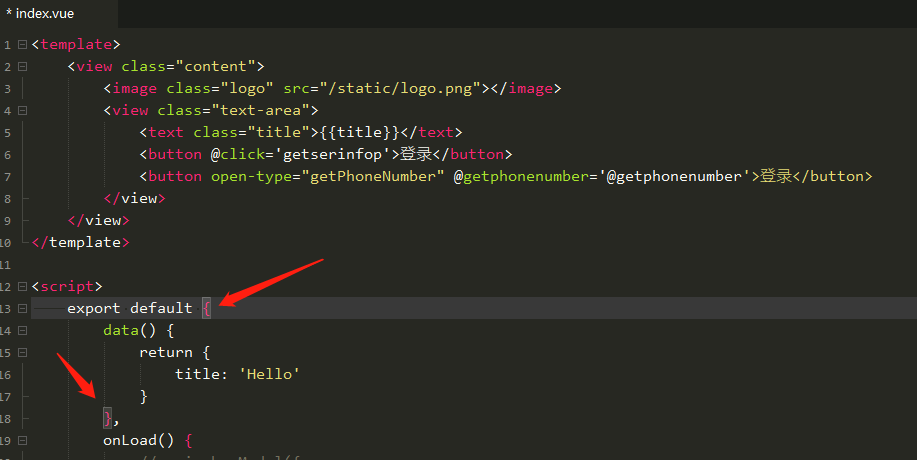917x460 pixels.
Task: Fold the export default block
Action: click(x=22, y=308)
